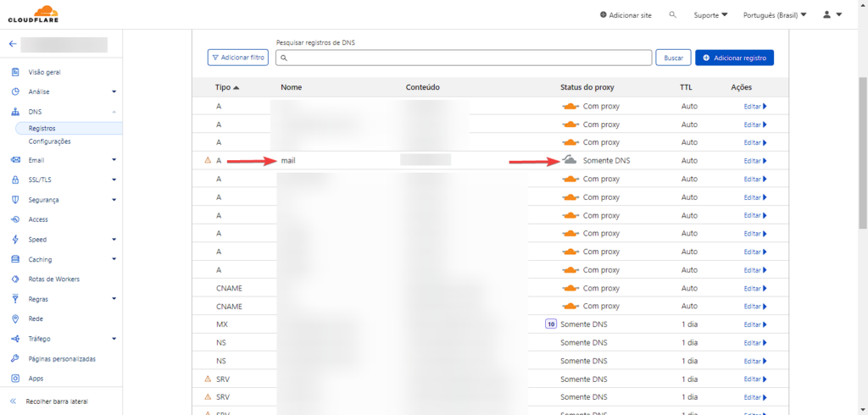
Task: Go back using the left arrow icon
Action: 13,44
